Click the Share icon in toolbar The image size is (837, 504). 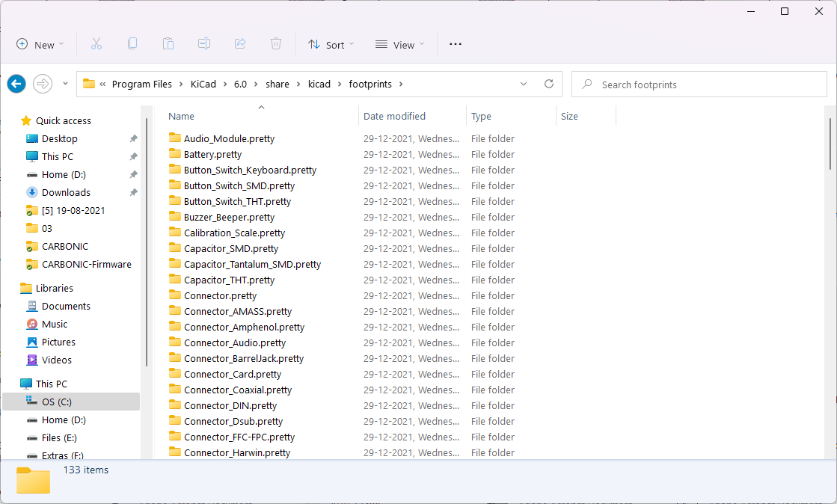click(240, 44)
